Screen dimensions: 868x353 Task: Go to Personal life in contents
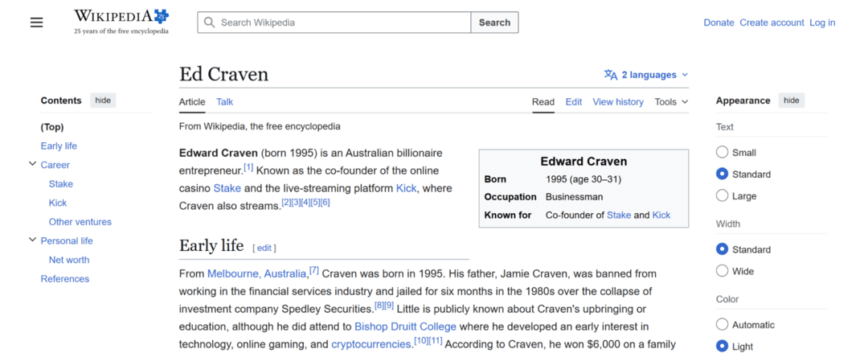(x=67, y=241)
